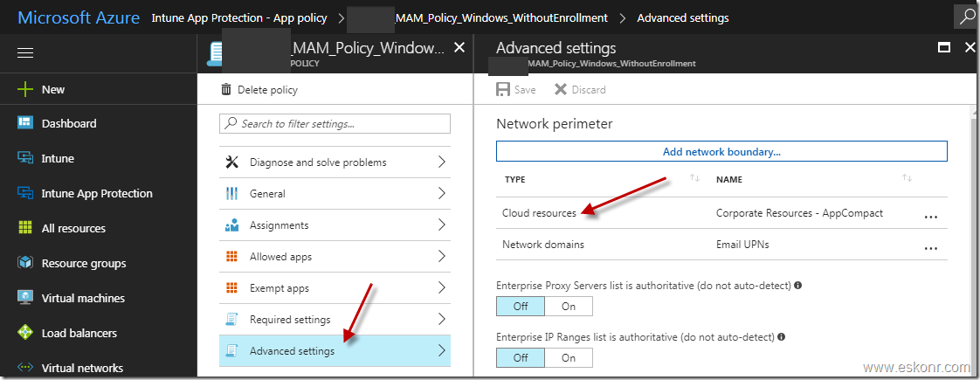This screenshot has width=980, height=380.
Task: Expand the Assignments chevron
Action: click(442, 225)
